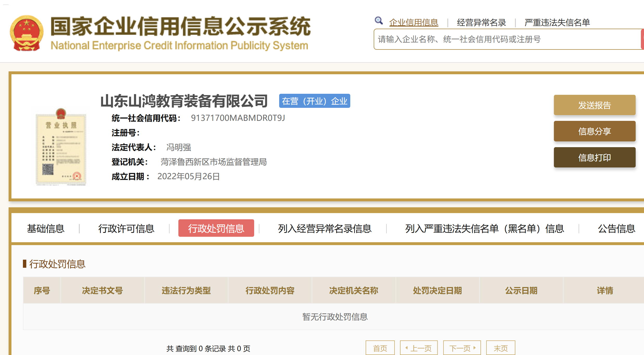Click the magnifier search icon
This screenshot has width=644, height=355.
coord(378,21)
